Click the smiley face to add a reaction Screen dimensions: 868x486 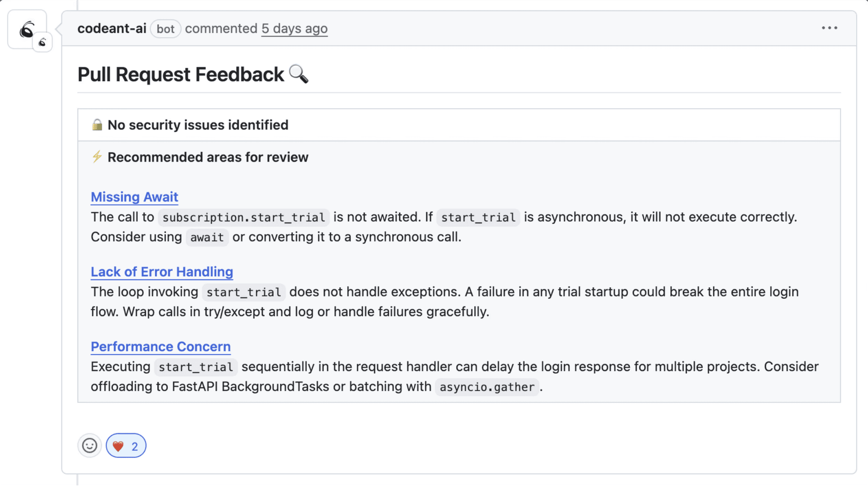pyautogui.click(x=89, y=445)
